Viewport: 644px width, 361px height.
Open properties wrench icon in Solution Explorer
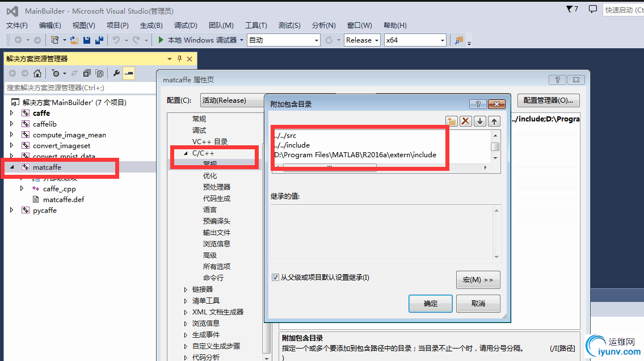117,73
